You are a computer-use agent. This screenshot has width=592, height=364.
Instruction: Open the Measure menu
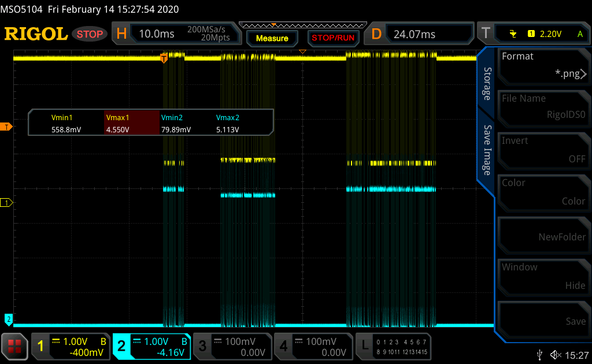tap(272, 38)
